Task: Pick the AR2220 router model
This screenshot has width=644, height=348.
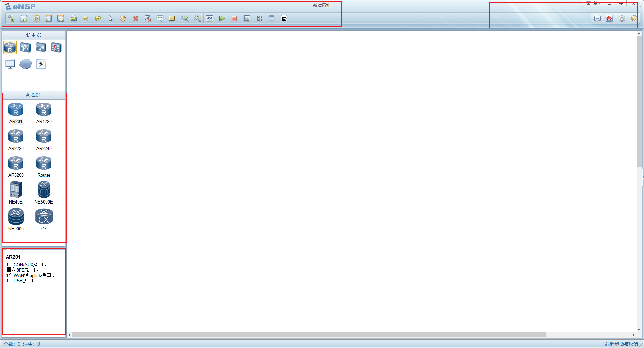Action: (x=16, y=140)
